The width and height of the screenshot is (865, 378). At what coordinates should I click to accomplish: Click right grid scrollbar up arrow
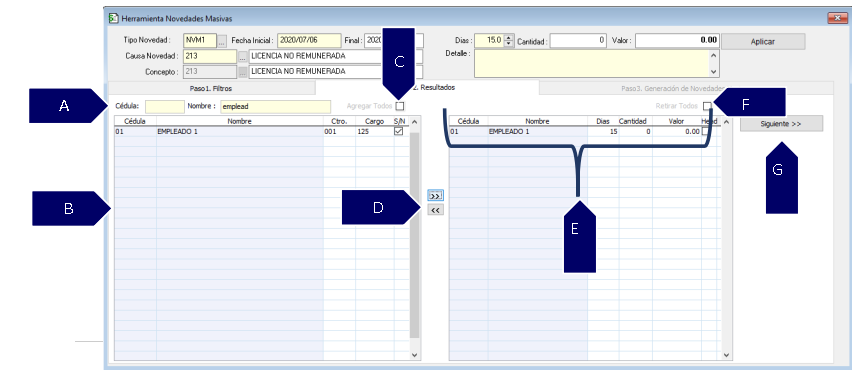click(727, 121)
